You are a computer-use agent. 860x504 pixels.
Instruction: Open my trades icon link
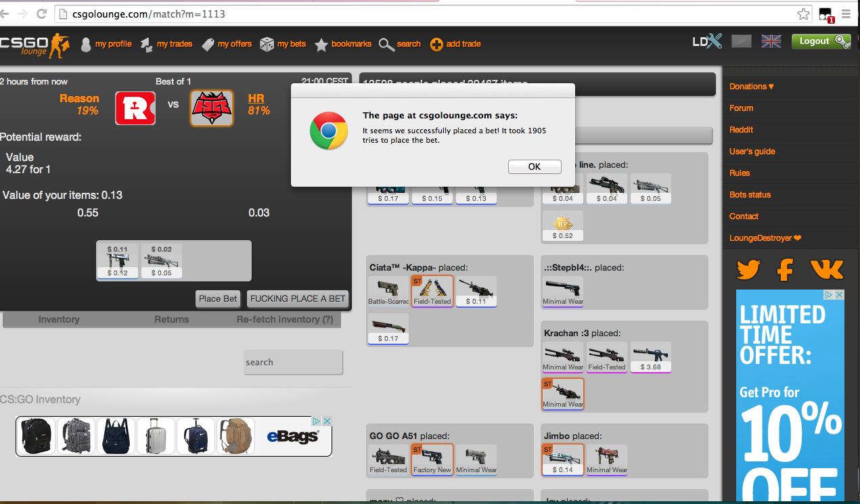click(x=146, y=45)
